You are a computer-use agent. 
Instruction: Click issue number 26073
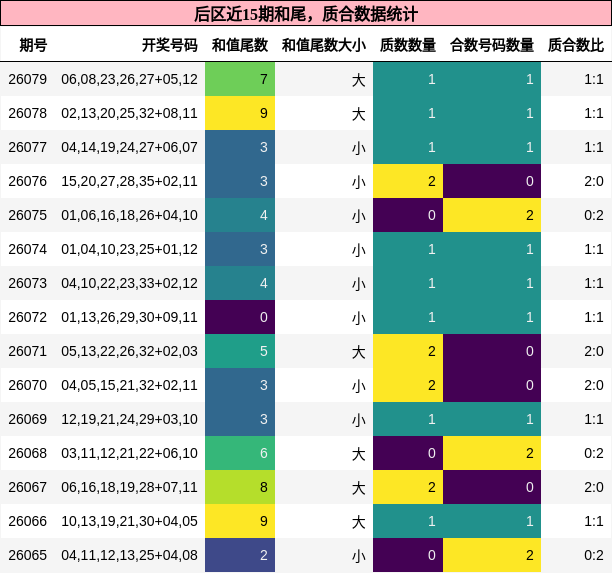[x=27, y=283]
